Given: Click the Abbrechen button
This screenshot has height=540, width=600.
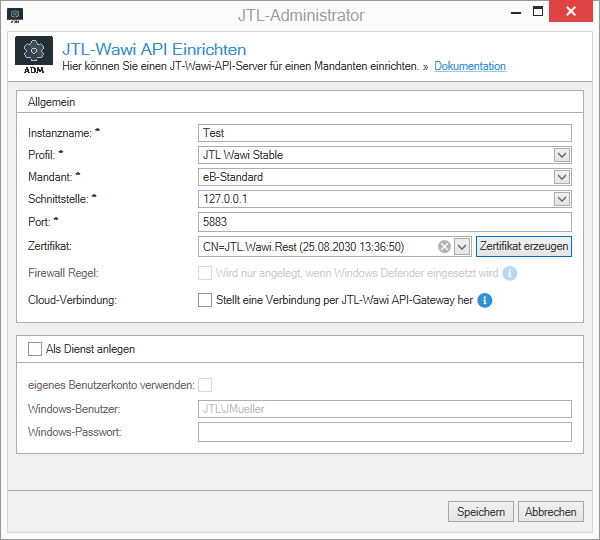Looking at the screenshot, I should [551, 512].
